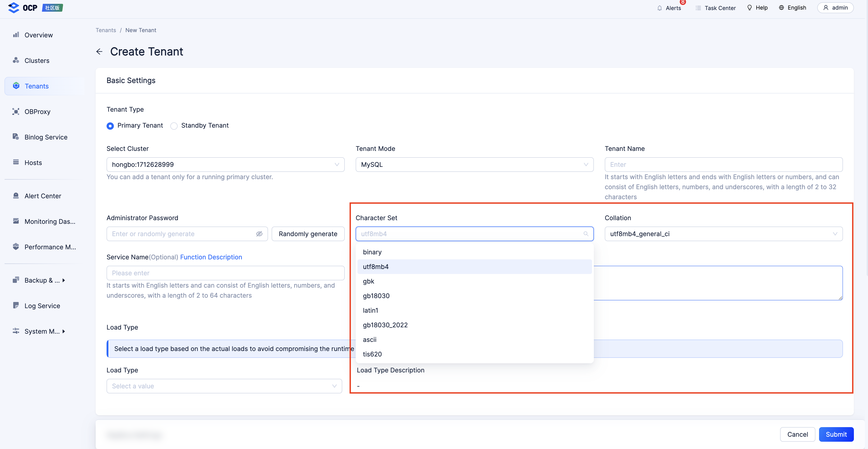Click the search icon in Character Set field
Image resolution: width=868 pixels, height=449 pixels.
(x=586, y=234)
